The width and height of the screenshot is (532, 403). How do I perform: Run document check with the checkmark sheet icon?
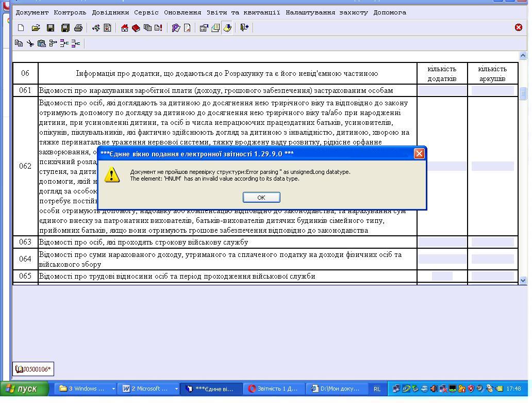coord(108,28)
